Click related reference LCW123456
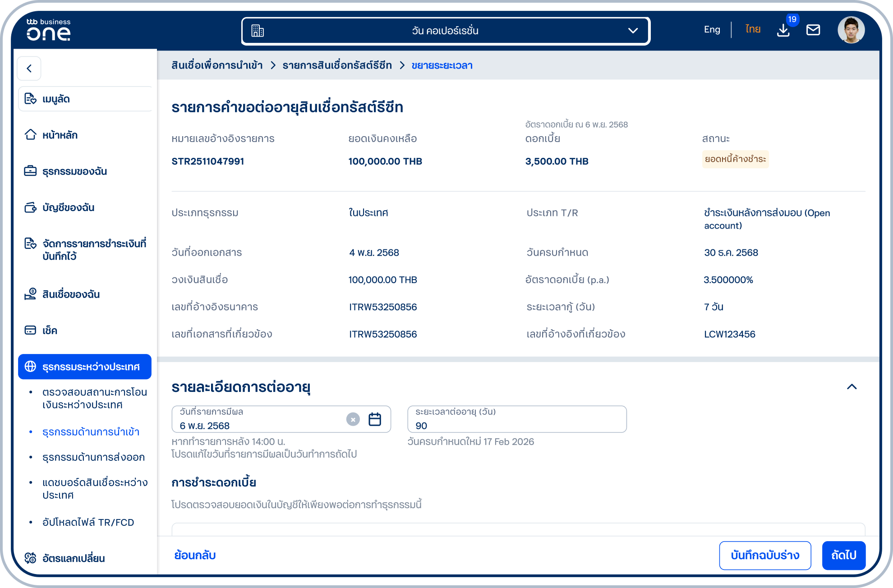Screen dimensions: 893x588 coord(730,334)
